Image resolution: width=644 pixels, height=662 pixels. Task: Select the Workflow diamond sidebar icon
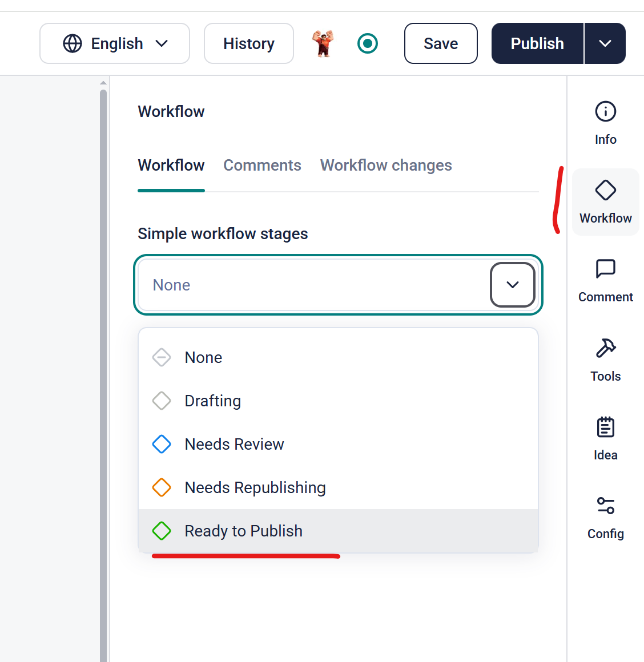[605, 191]
